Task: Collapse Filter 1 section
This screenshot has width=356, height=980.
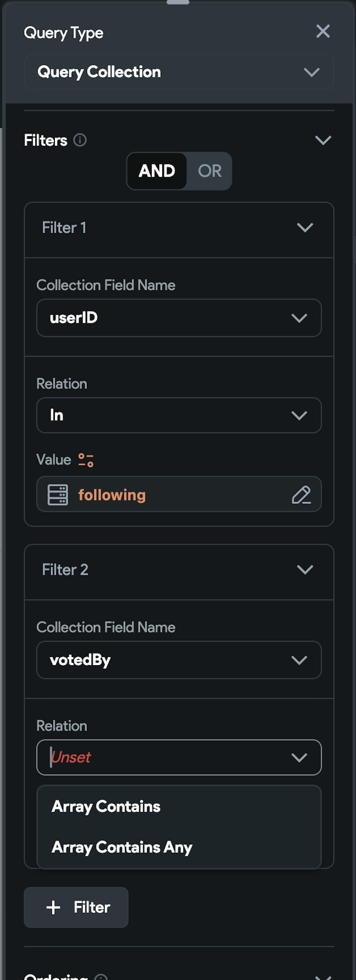Action: point(305,228)
